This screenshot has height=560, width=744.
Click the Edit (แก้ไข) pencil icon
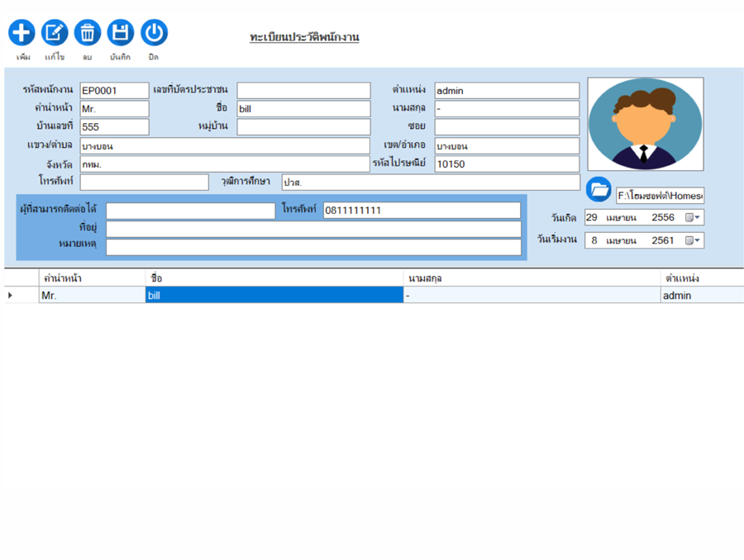55,33
